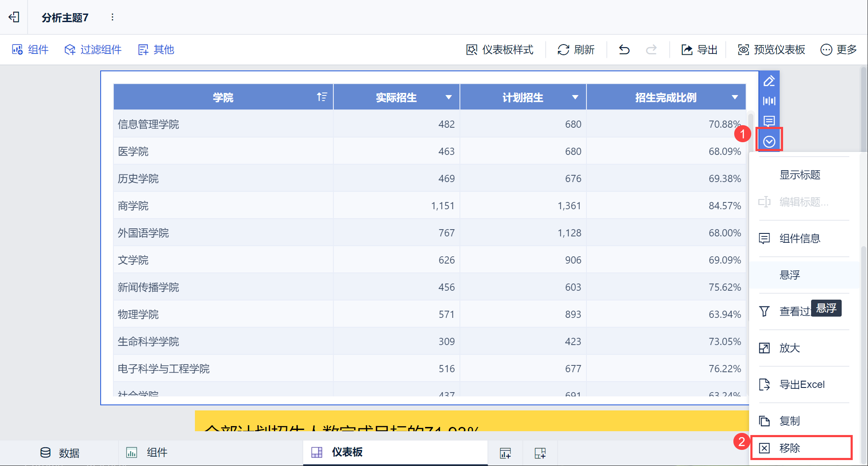Image resolution: width=868 pixels, height=466 pixels.
Task: Open the 招生完成比例 column dropdown arrow
Action: (735, 97)
